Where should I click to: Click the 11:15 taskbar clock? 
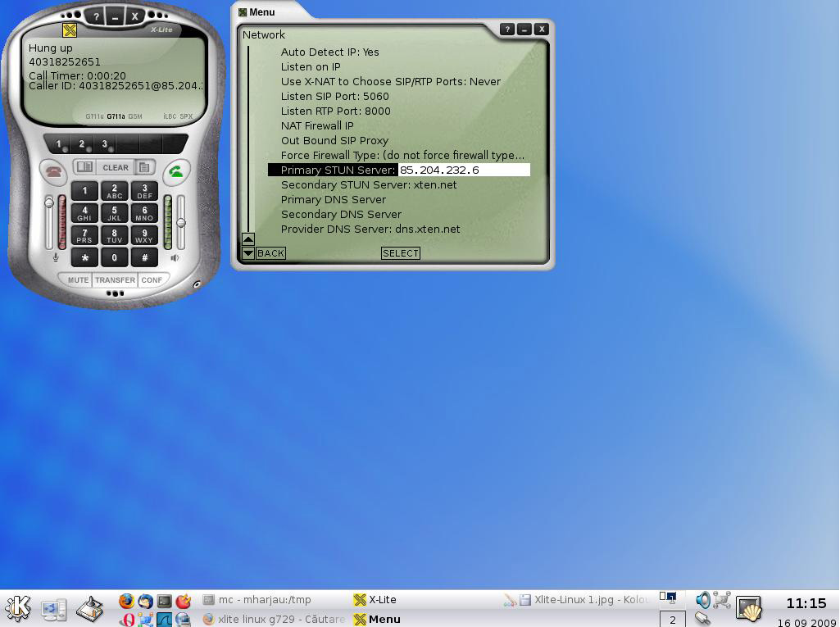point(806,603)
